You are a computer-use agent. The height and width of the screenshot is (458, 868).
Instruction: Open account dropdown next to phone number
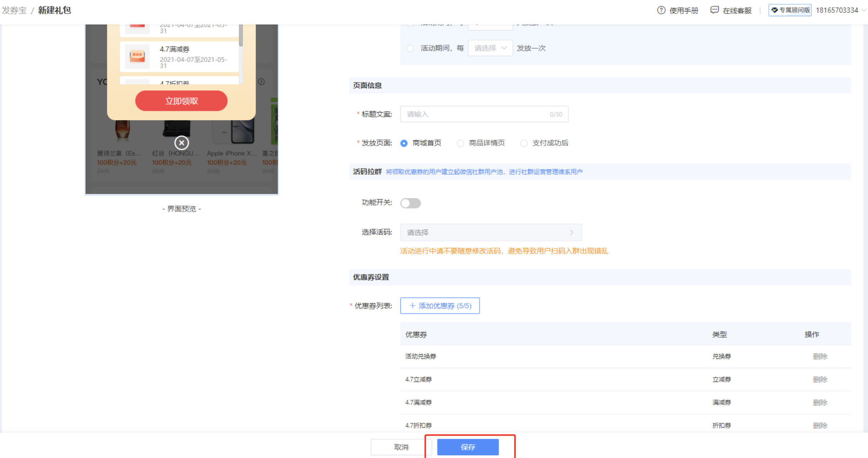[863, 10]
